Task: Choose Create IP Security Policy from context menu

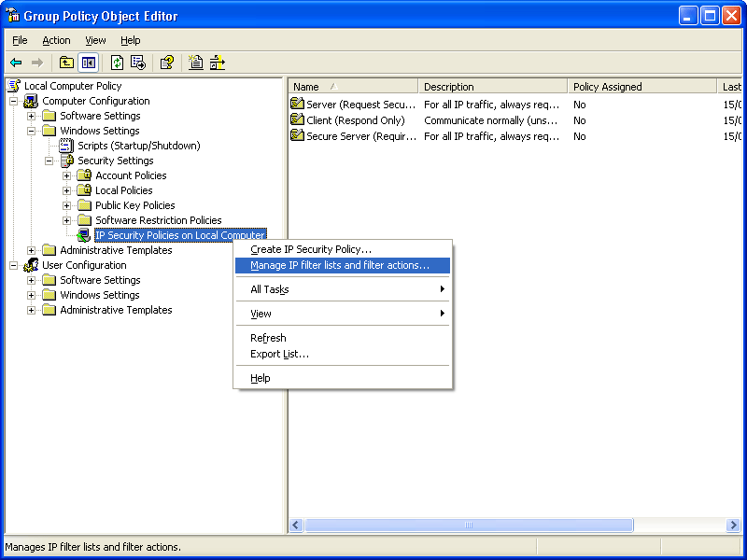Action: pyautogui.click(x=343, y=249)
